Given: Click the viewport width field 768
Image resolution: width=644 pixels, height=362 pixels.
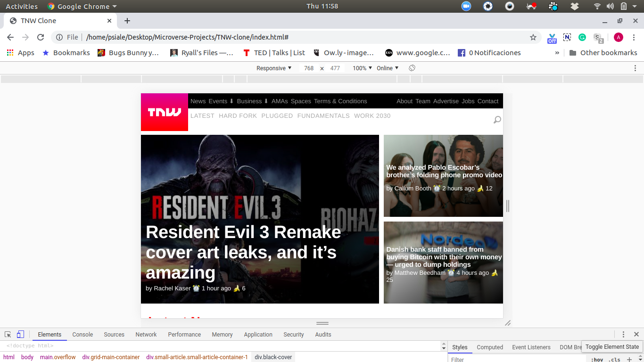Looking at the screenshot, I should [x=309, y=68].
